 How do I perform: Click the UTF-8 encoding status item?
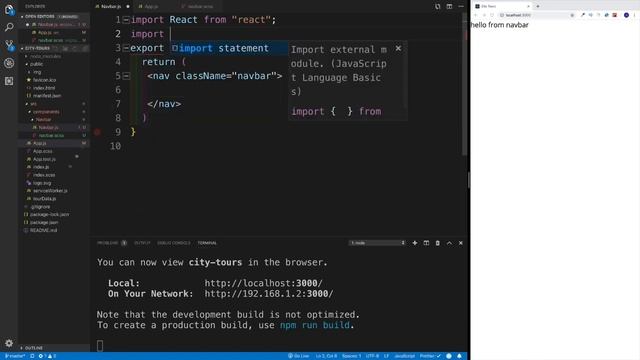click(372, 356)
